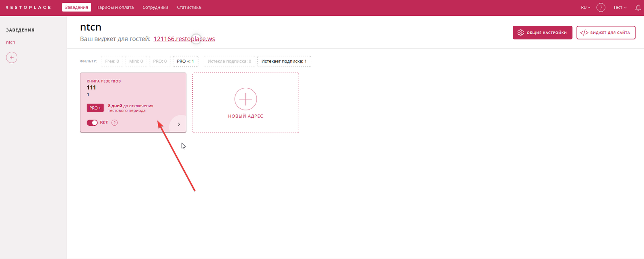Viewport: 644px width, 259px height.
Task: Click the question mark next to ВКЛ toggle
Action: tap(115, 123)
